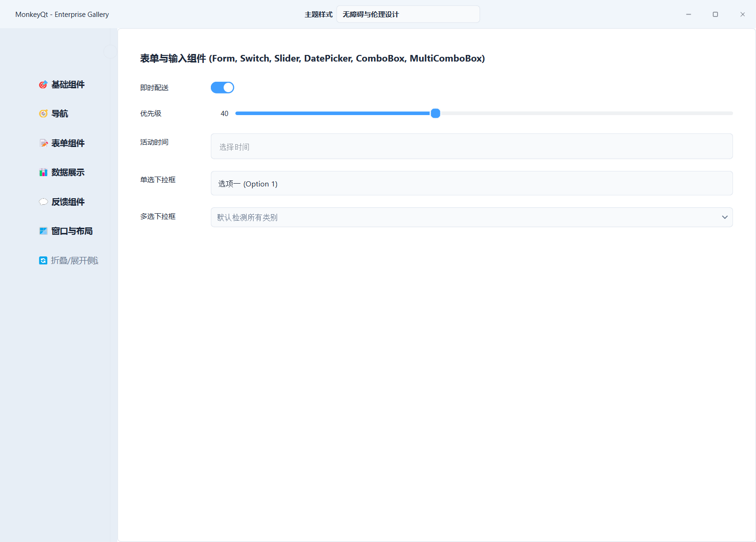Click the 表单组件 form icon
Image resolution: width=756 pixels, height=542 pixels.
43,143
